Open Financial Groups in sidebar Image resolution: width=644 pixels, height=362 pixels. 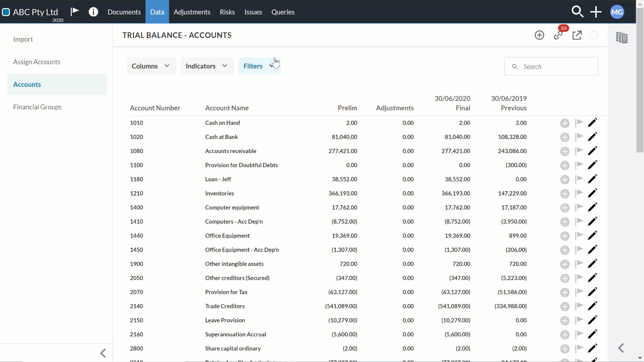(37, 107)
